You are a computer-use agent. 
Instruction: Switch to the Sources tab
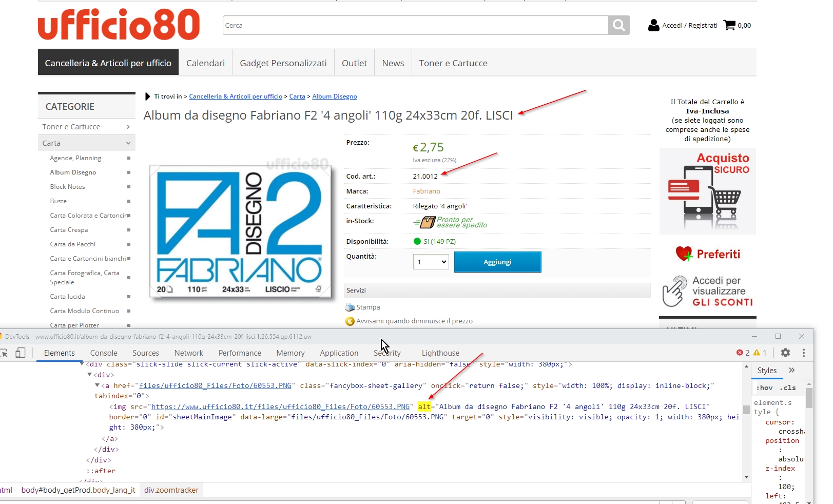[x=146, y=353]
